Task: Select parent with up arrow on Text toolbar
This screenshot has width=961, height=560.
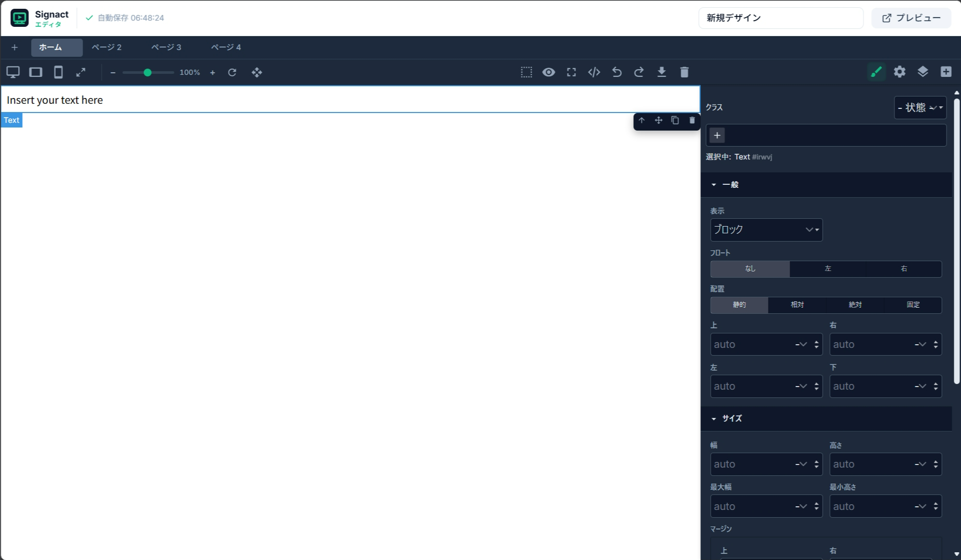Action: coord(642,120)
